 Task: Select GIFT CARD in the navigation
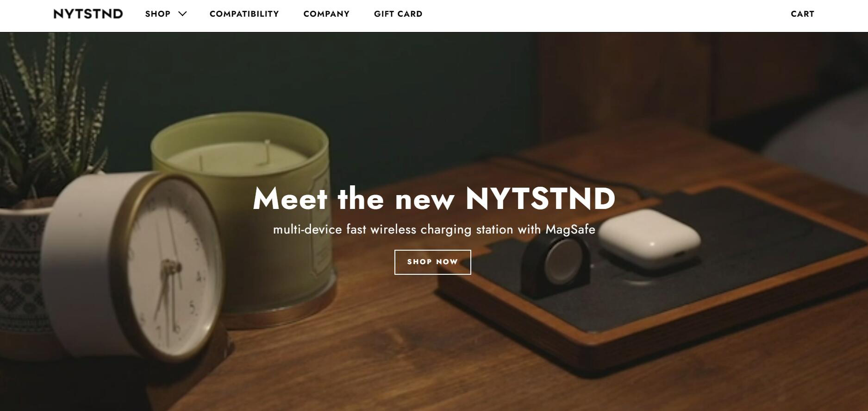398,14
